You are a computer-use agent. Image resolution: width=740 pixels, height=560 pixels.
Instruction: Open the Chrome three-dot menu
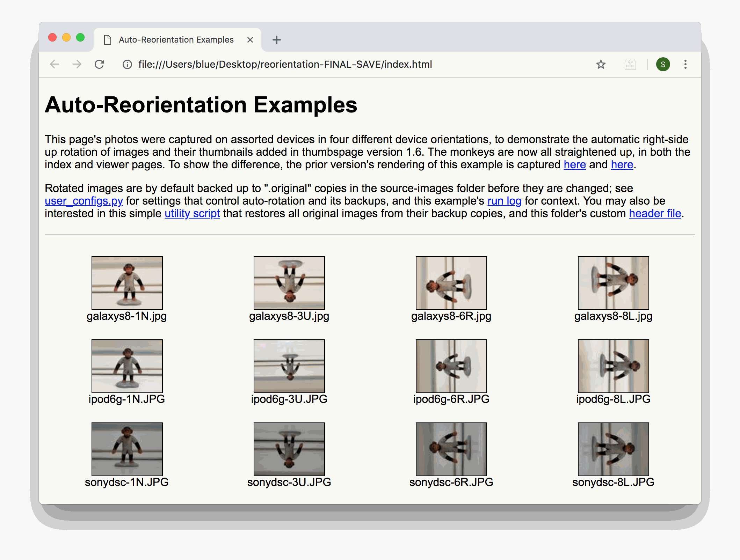(685, 64)
